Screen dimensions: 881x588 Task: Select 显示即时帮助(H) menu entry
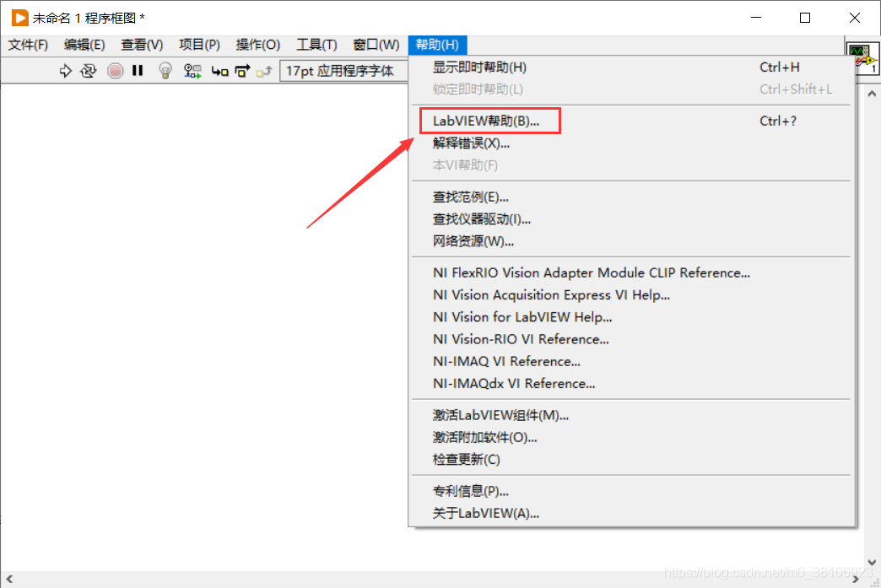[631, 67]
